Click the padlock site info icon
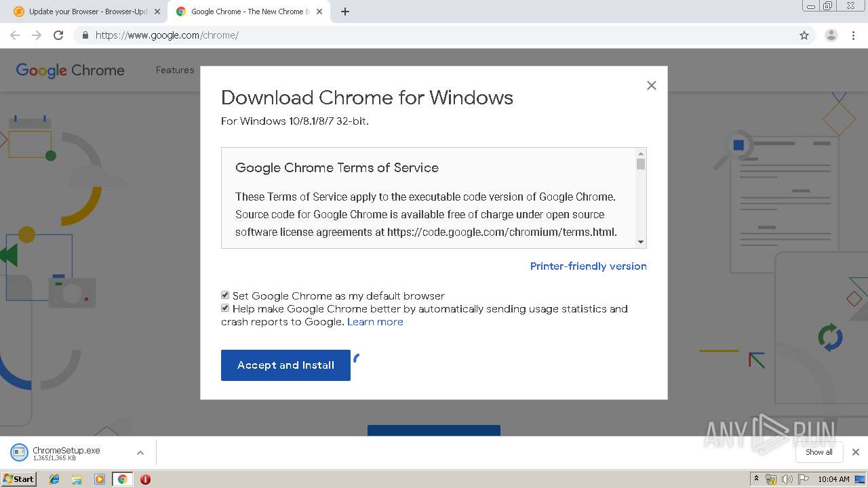The height and width of the screenshot is (488, 868). pyautogui.click(x=85, y=35)
